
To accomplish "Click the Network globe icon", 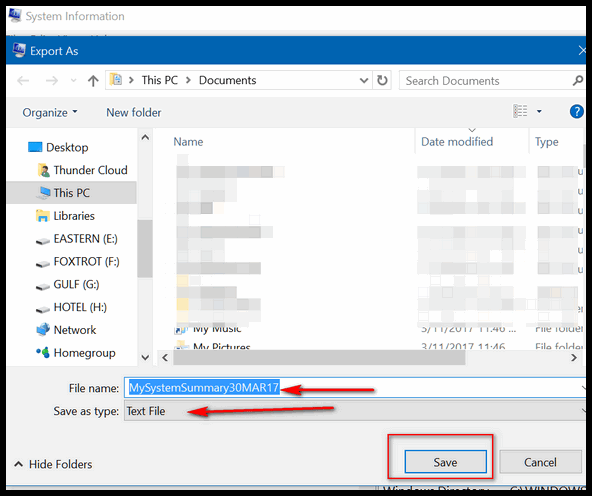I will point(43,330).
